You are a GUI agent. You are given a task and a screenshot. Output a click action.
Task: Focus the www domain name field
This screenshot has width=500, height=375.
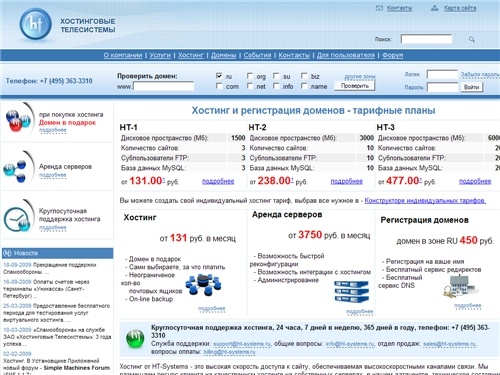163,86
